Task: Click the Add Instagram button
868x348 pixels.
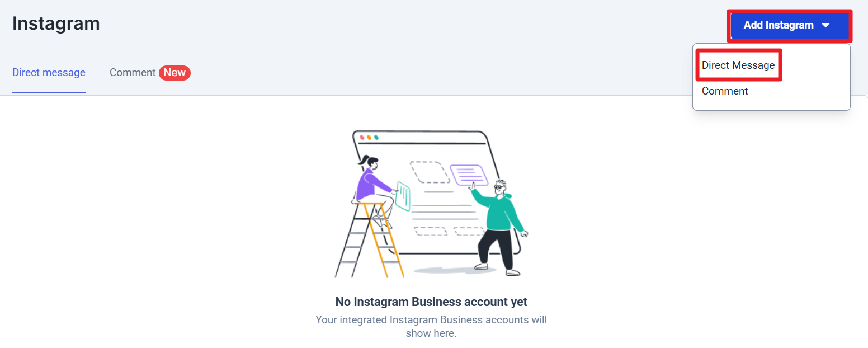Action: coord(778,25)
